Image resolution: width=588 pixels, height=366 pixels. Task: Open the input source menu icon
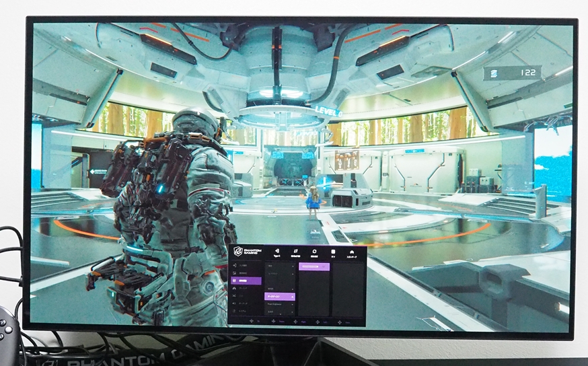(235, 266)
